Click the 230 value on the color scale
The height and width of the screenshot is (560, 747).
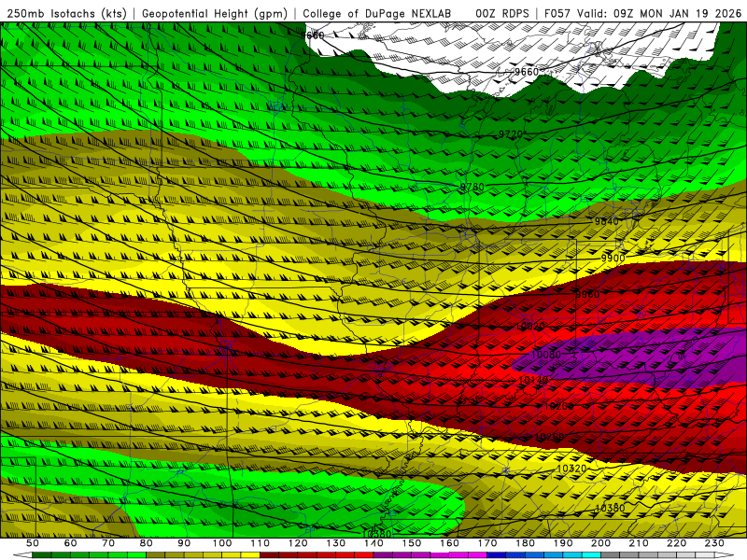pos(714,543)
